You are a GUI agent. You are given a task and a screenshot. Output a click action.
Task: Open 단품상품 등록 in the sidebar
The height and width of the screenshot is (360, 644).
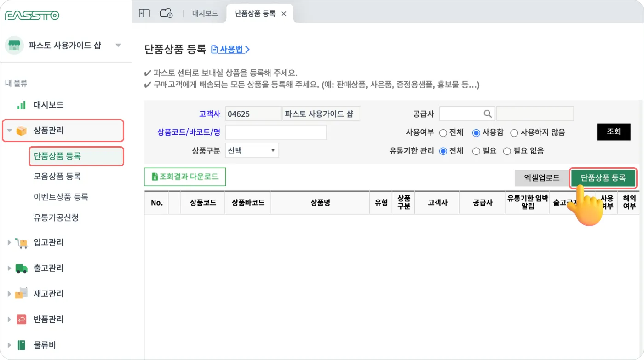click(57, 156)
